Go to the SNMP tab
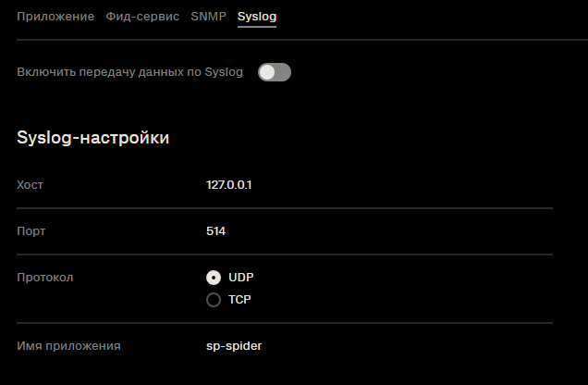This screenshot has width=588, height=385. pos(209,17)
